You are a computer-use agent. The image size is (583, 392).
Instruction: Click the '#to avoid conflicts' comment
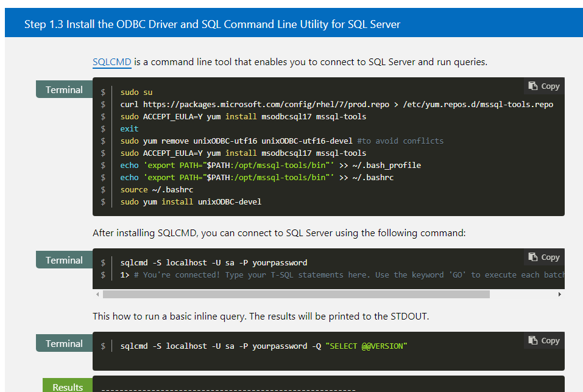(400, 141)
